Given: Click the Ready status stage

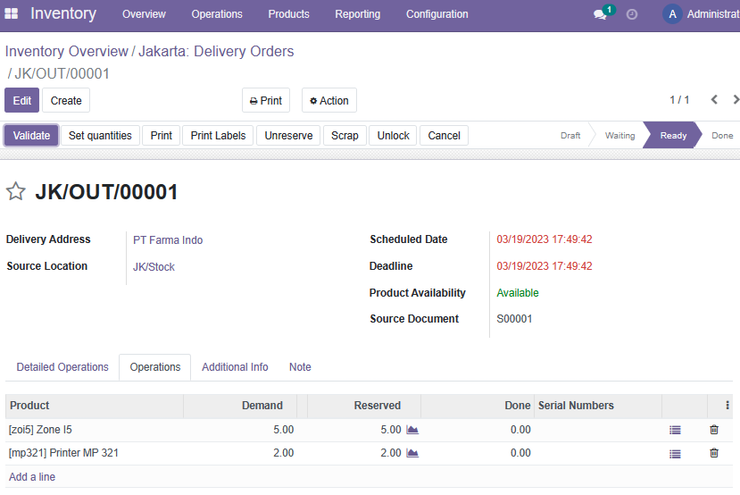Looking at the screenshot, I should point(673,135).
